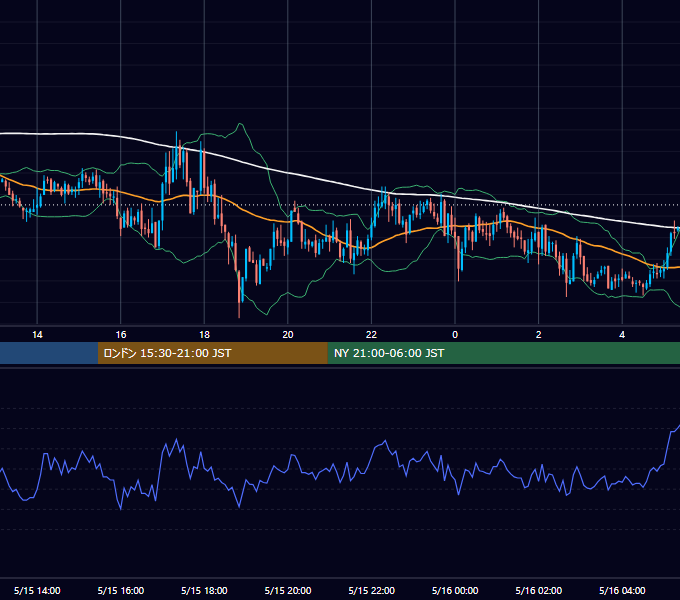The image size is (680, 600).
Task: Click the 5/15 14:00 date label
Action: (x=37, y=590)
